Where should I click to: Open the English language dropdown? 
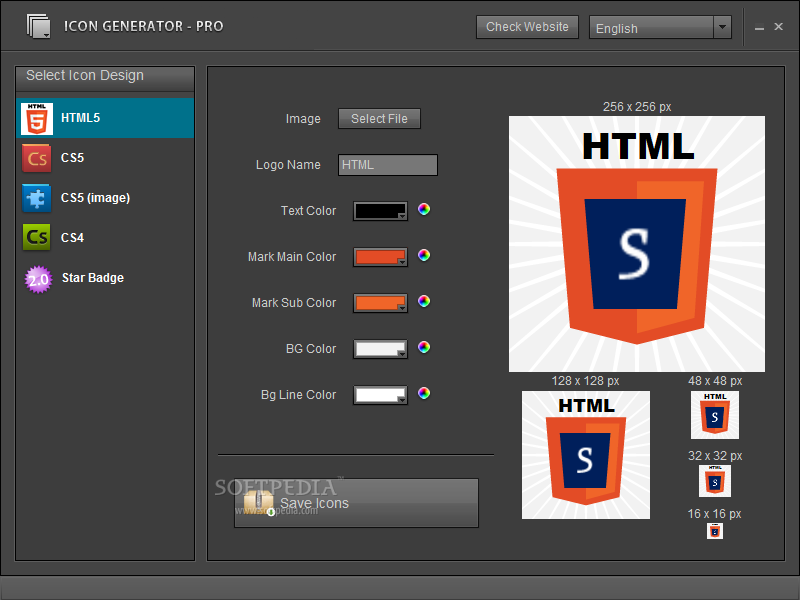(650, 27)
